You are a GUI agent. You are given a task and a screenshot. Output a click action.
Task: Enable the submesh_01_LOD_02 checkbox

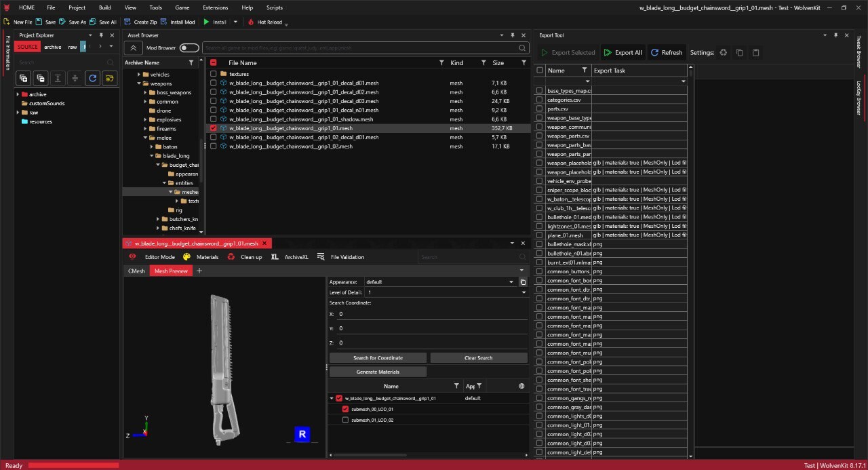(345, 420)
